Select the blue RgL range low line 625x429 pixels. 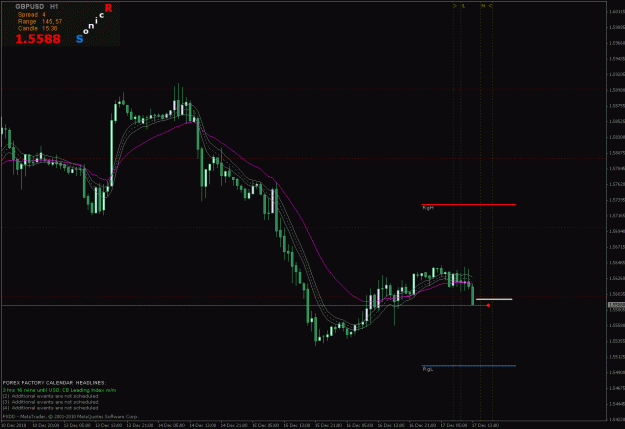point(469,365)
